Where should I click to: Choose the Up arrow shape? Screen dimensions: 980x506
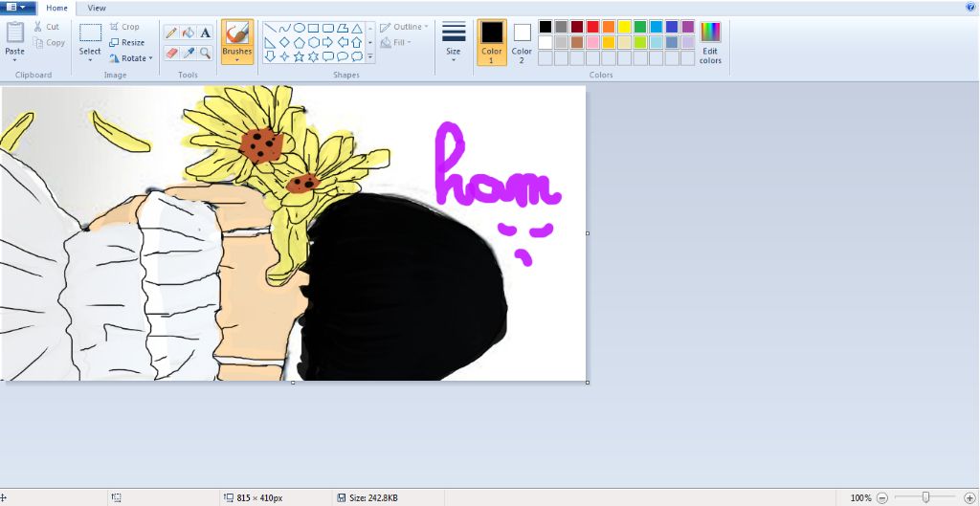(357, 42)
